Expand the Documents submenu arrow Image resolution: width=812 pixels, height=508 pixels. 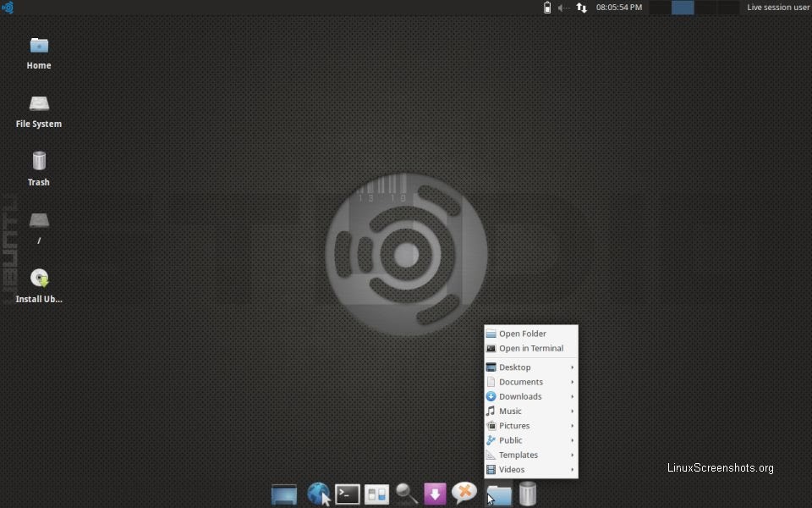pyautogui.click(x=573, y=382)
